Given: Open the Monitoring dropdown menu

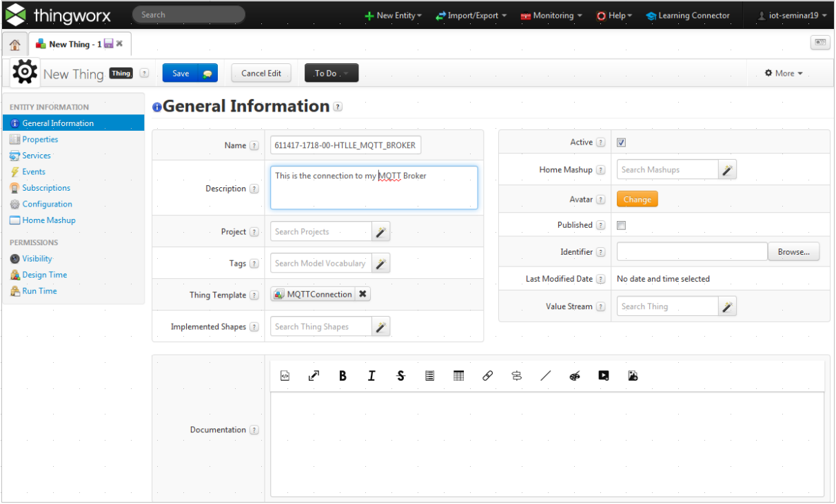Looking at the screenshot, I should coord(551,15).
